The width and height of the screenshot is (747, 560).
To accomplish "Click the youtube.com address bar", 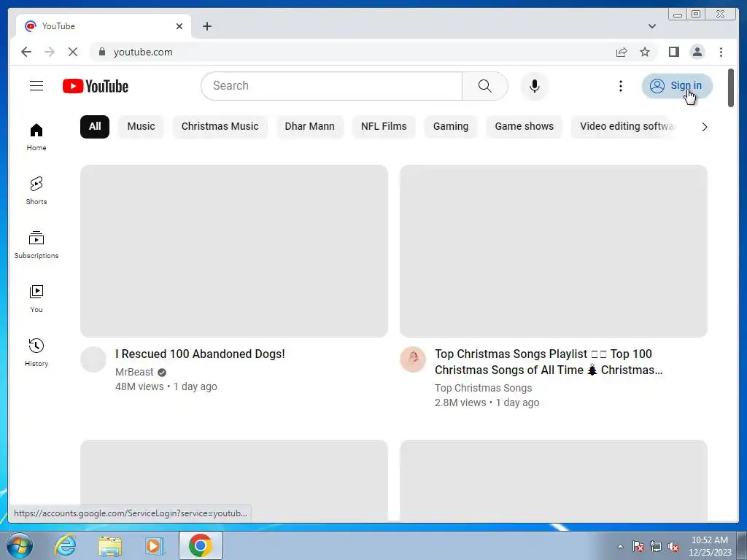I will tap(351, 52).
